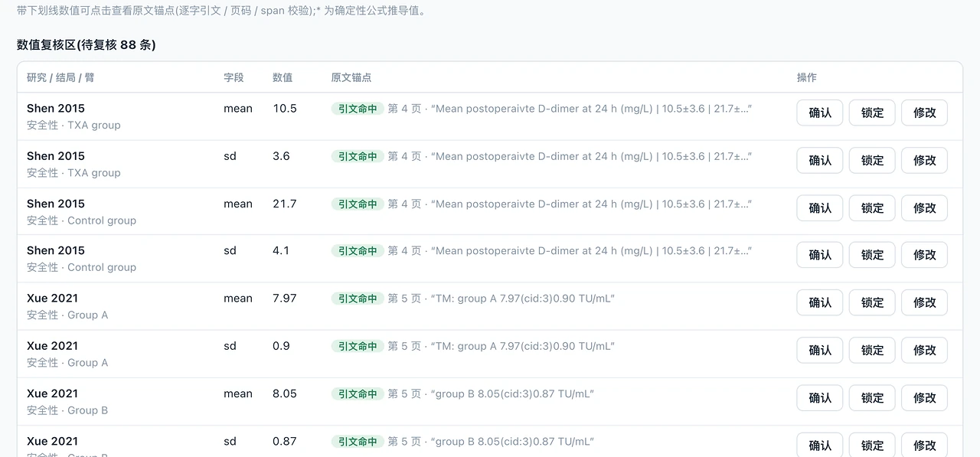
Task: Open source anchor for value 4.1
Action: 281,250
